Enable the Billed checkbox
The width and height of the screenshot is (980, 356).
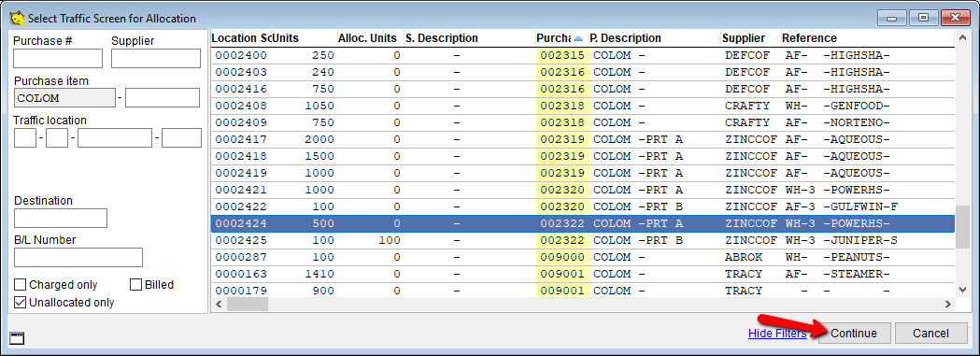pyautogui.click(x=135, y=285)
